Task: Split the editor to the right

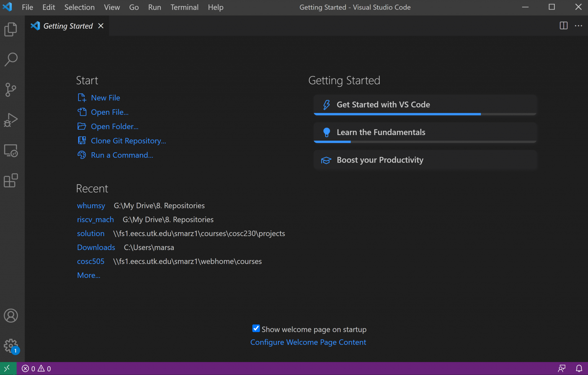Action: coord(563,26)
